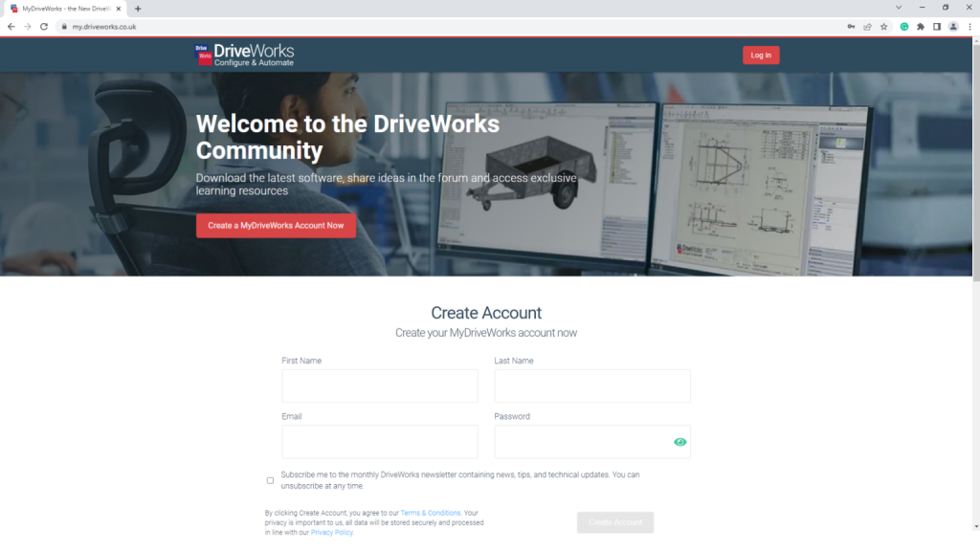Focus the Password field
980x551 pixels.
point(591,442)
